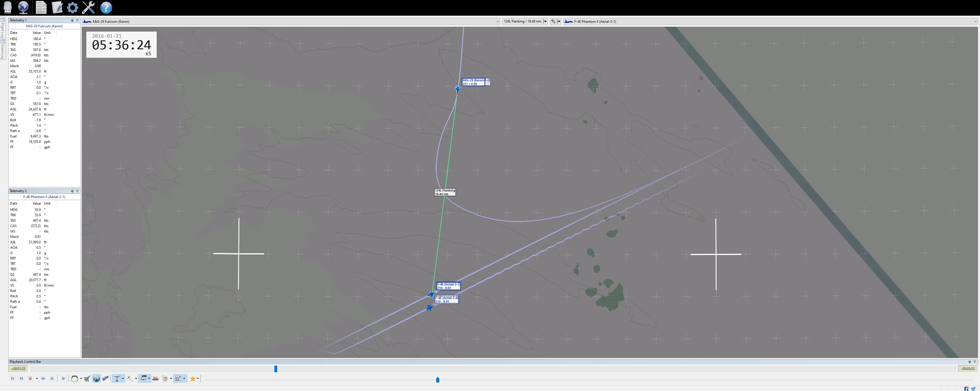Pause playback with the red pause button
This screenshot has height=391, width=980.
pyautogui.click(x=30, y=378)
